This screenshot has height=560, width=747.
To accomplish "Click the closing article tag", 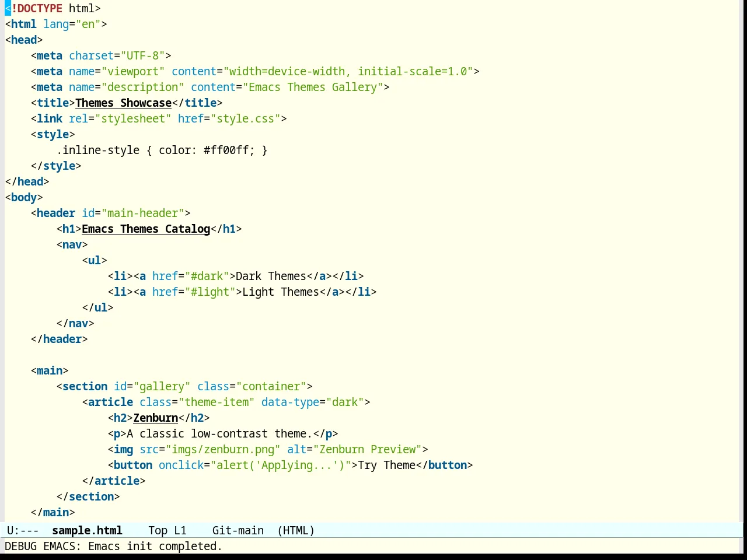I will point(114,481).
